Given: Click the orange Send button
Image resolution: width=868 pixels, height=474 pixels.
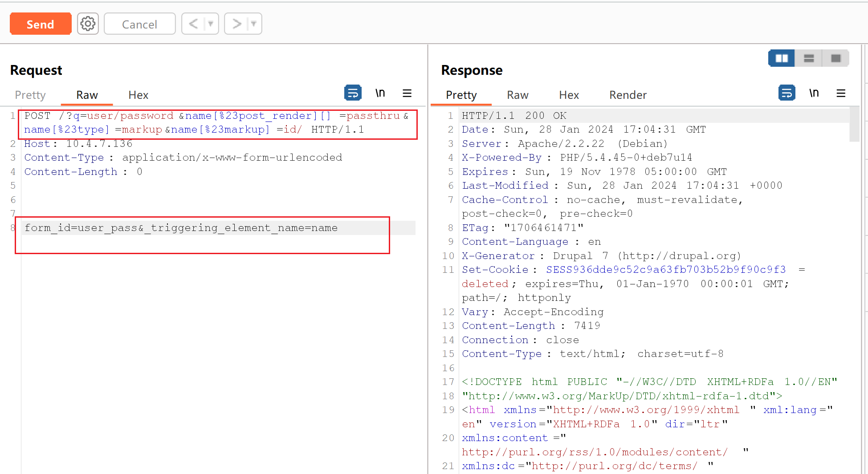Looking at the screenshot, I should [41, 24].
